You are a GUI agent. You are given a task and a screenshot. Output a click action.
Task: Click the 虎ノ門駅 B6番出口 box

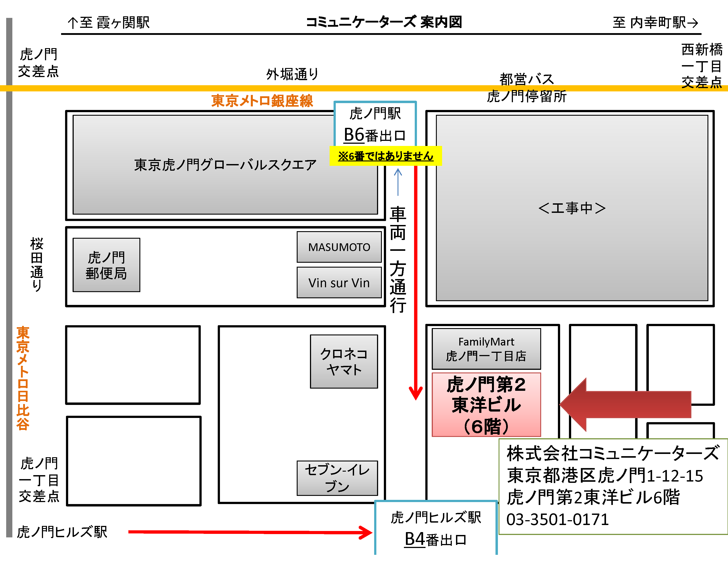click(375, 124)
